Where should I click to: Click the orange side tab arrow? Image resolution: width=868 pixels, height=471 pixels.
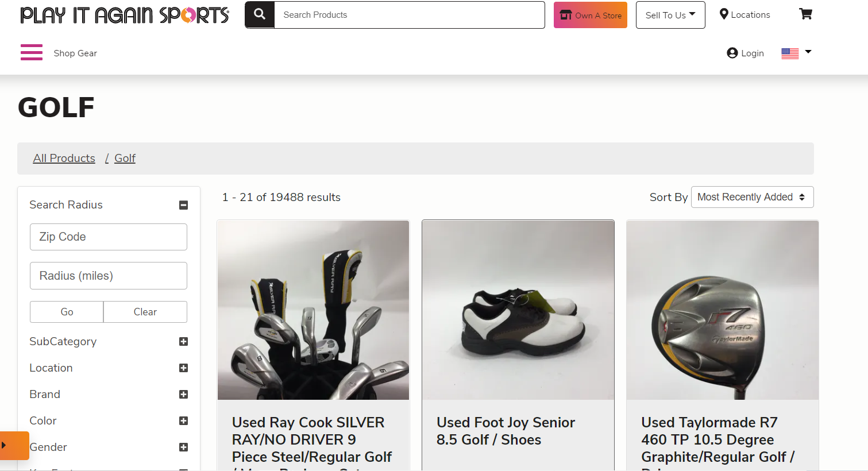(5, 445)
